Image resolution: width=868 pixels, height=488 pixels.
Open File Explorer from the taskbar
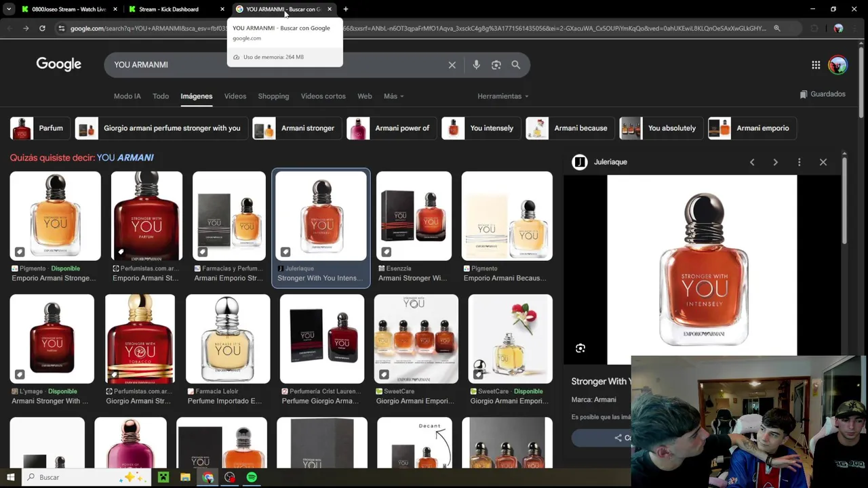point(185,477)
